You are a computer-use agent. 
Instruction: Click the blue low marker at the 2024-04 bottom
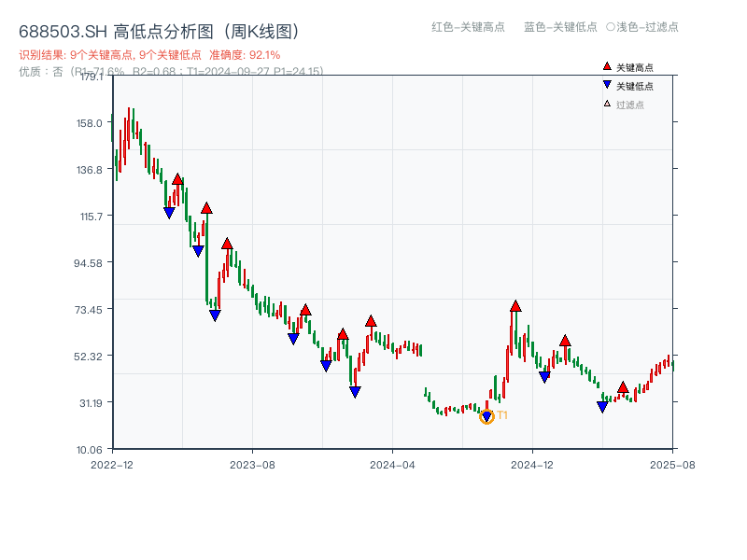coord(354,392)
